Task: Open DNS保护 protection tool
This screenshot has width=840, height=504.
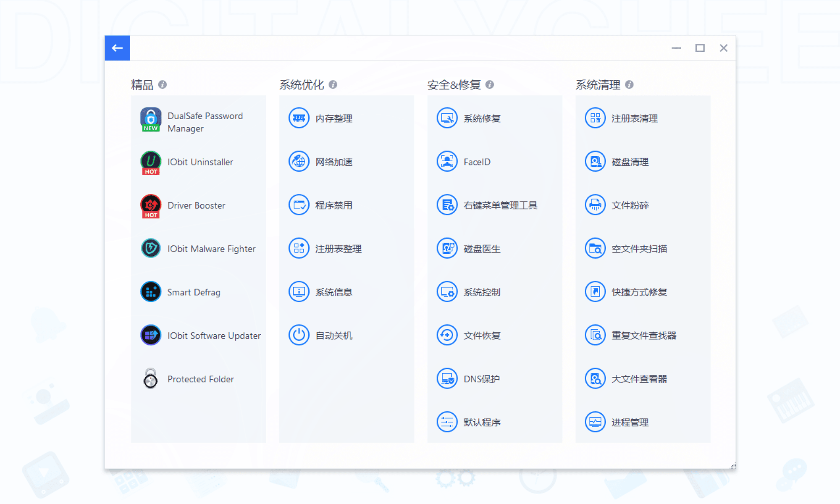Action: [x=481, y=378]
